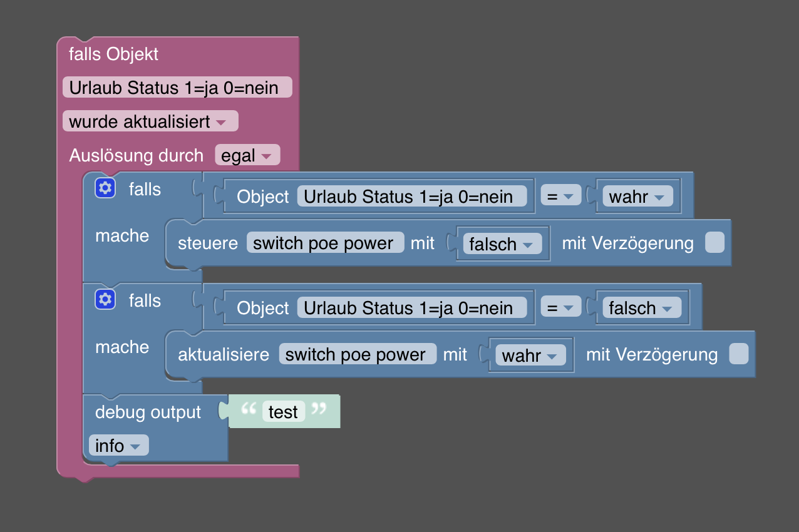Click the 'test' text field
The image size is (799, 532).
(283, 412)
